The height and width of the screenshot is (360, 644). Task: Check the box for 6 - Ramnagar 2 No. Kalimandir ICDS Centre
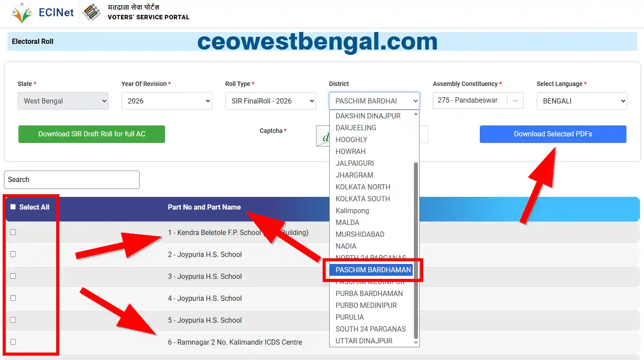click(x=13, y=342)
